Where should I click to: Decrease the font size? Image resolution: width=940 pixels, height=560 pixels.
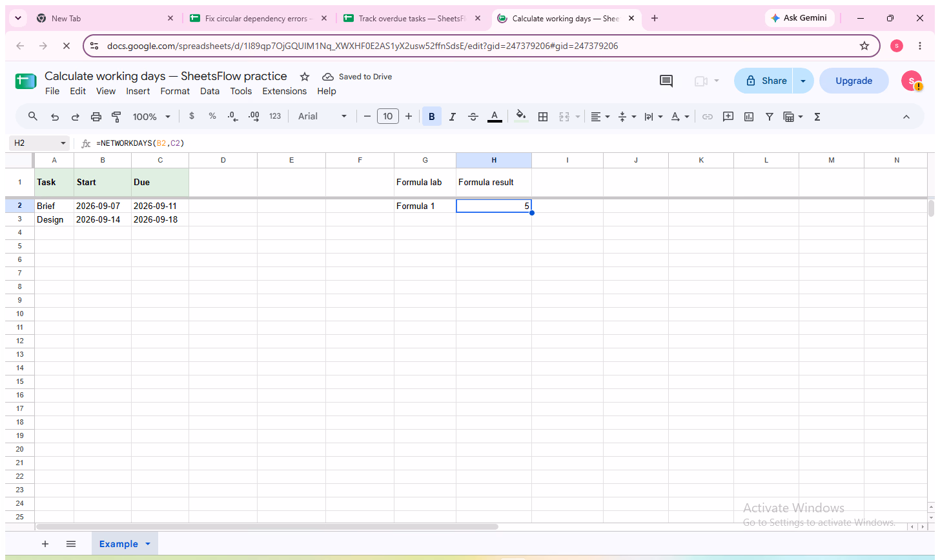tap(367, 117)
